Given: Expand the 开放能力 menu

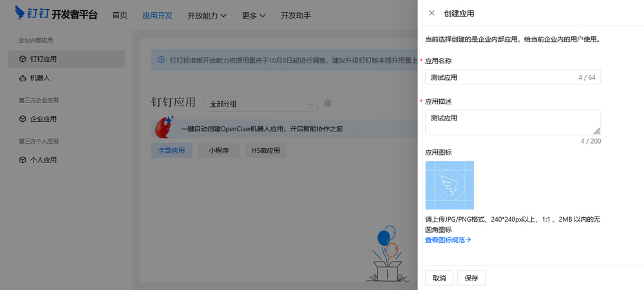Looking at the screenshot, I should point(207,15).
